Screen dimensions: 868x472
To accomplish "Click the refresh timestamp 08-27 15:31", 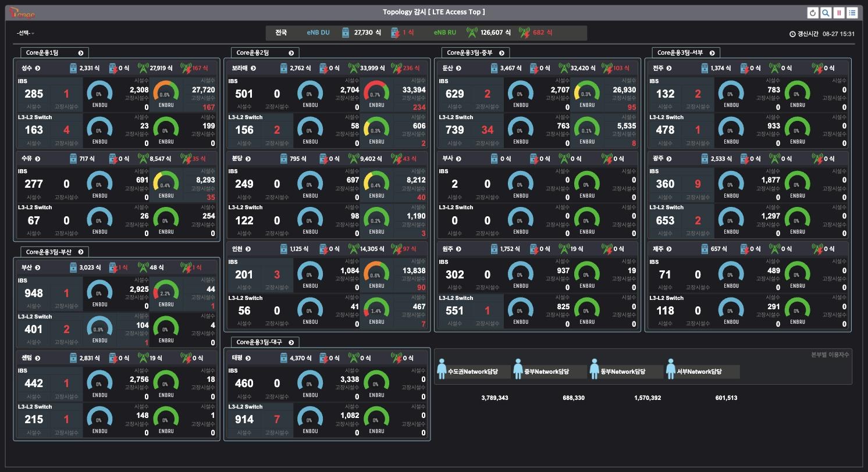I will click(x=839, y=34).
